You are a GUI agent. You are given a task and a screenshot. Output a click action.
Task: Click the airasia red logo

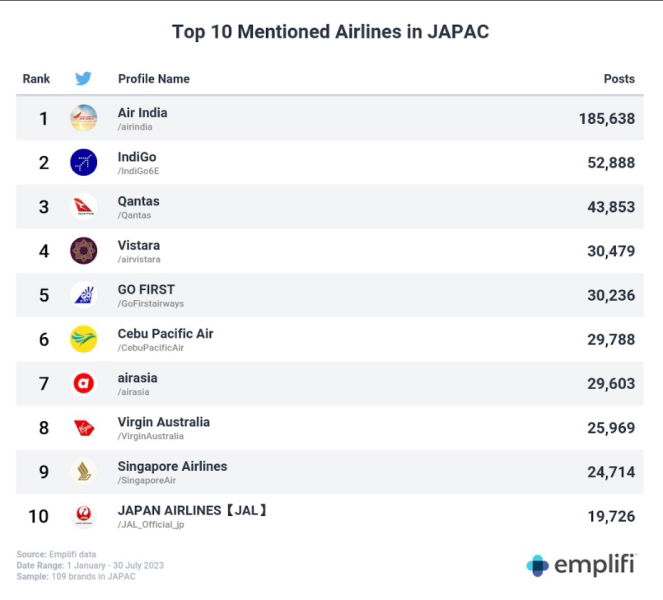click(x=84, y=383)
